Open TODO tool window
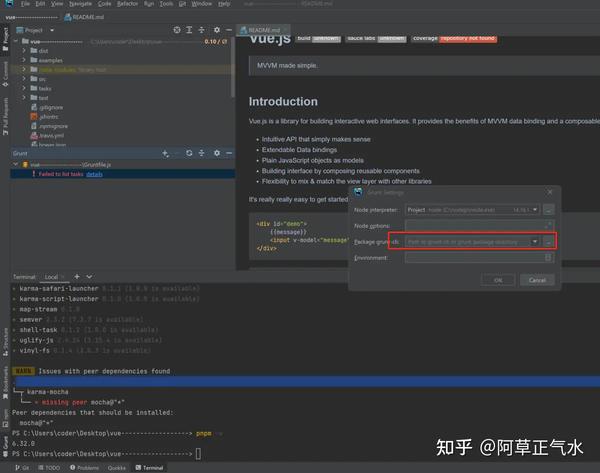 click(49, 468)
